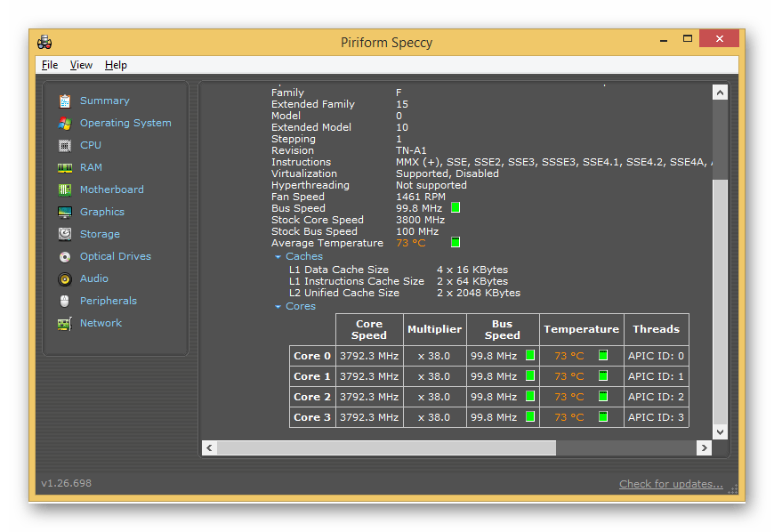Click the Virtualization value Supported, Disabled
The image size is (774, 532).
[447, 173]
